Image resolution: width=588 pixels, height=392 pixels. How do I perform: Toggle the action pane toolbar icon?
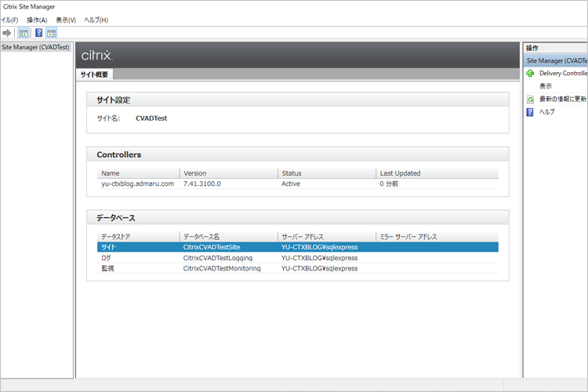point(51,33)
